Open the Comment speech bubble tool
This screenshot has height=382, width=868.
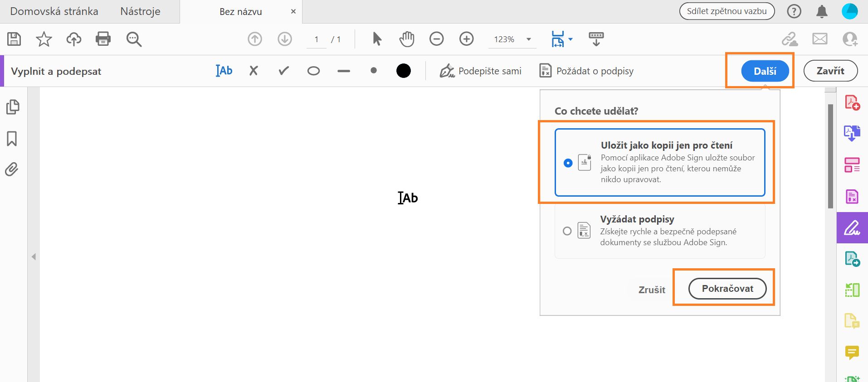tap(852, 353)
